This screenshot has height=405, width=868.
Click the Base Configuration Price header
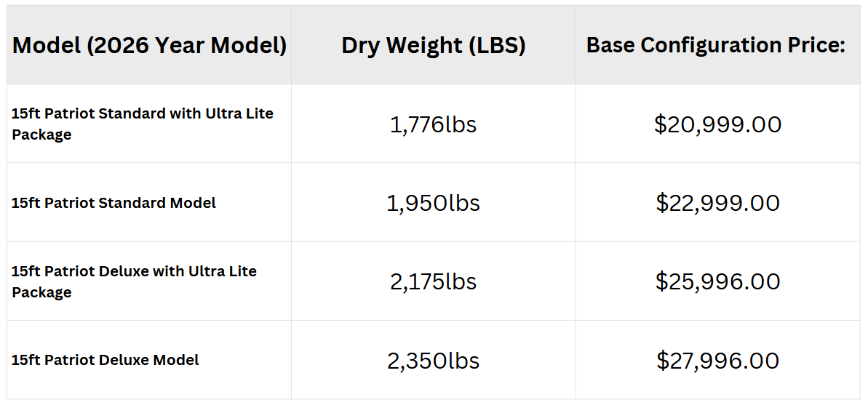pyautogui.click(x=716, y=45)
